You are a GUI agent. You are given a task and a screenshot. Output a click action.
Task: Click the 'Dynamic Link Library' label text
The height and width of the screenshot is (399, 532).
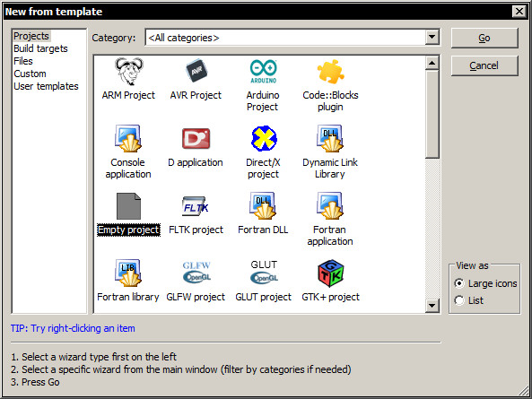coord(330,169)
